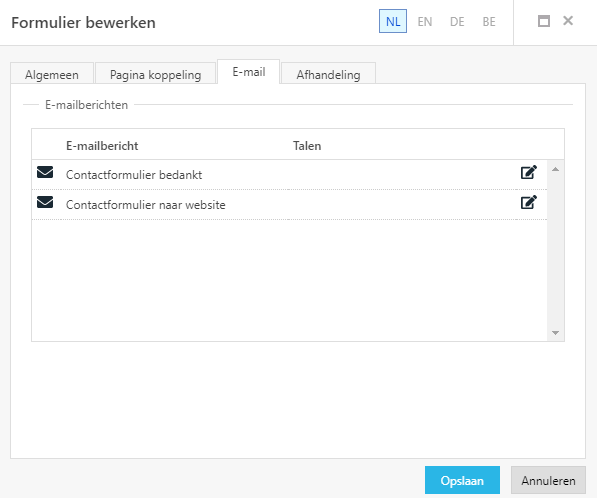Select the Contactformulier bedankt row

tap(289, 175)
